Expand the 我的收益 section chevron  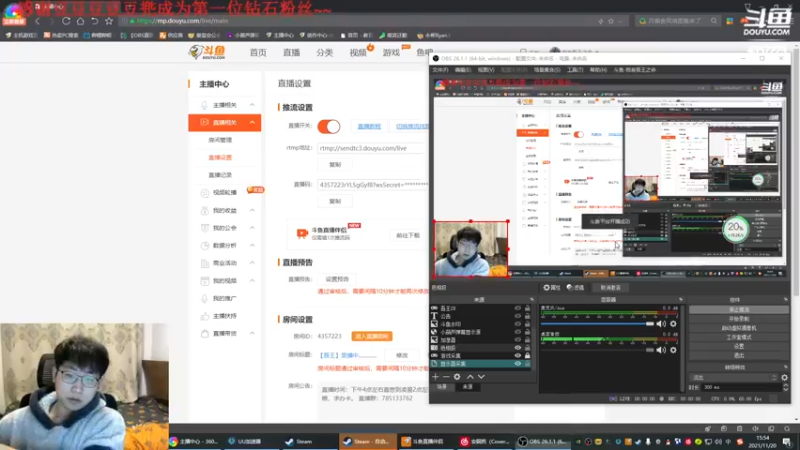[x=252, y=210]
